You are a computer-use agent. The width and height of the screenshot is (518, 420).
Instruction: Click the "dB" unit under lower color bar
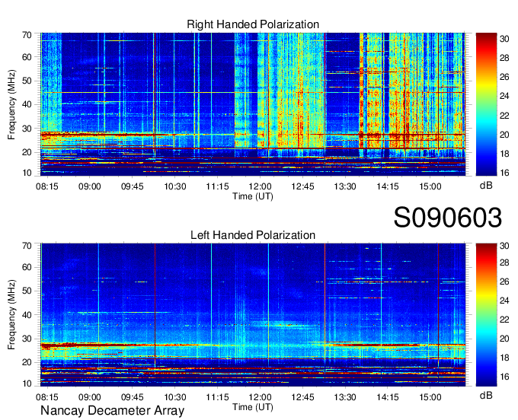(486, 395)
